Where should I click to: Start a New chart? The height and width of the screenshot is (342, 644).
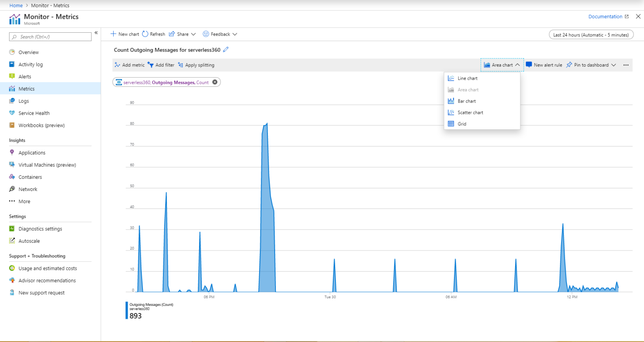point(124,34)
